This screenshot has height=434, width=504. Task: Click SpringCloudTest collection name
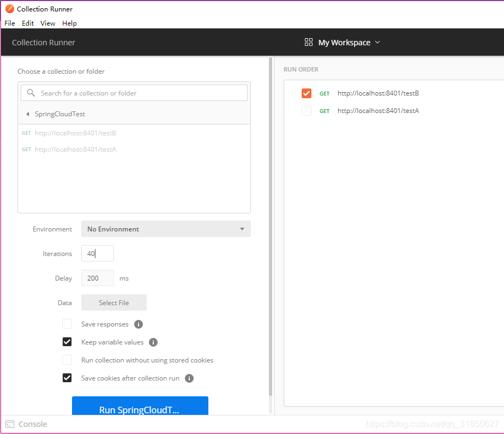tap(60, 114)
